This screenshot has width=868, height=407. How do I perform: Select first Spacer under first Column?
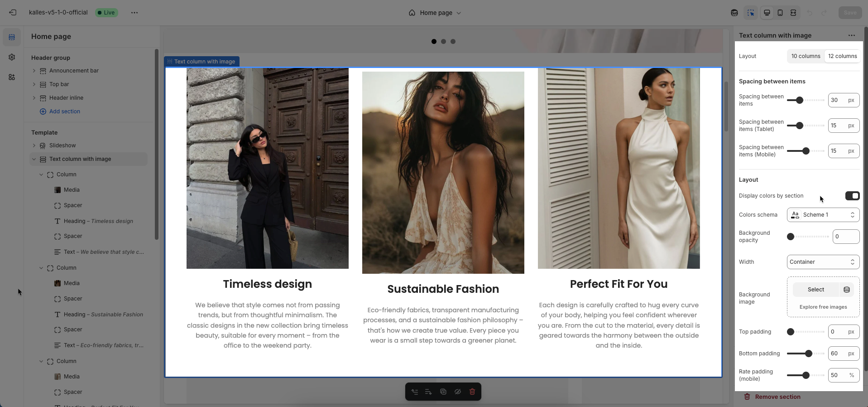pos(73,205)
